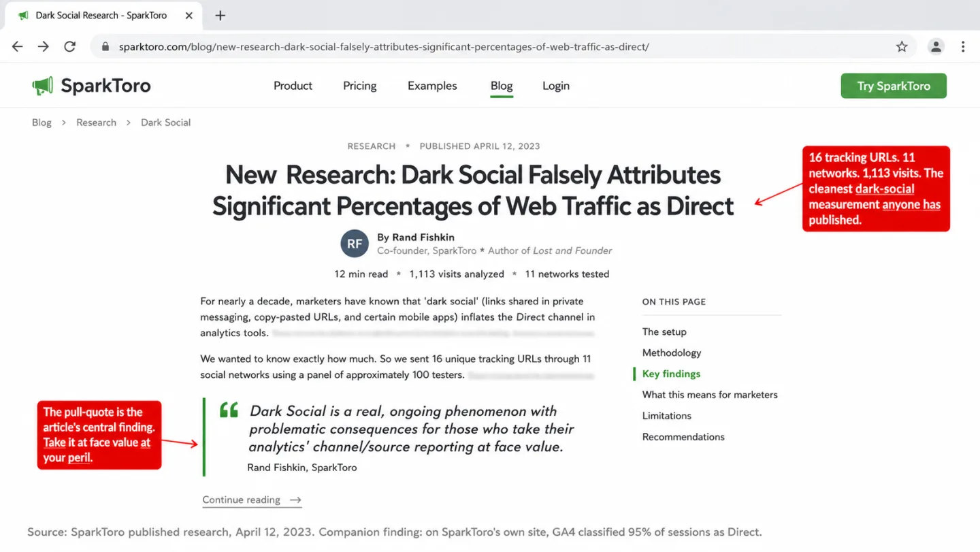
Task: Click the arrow beside Continue reading
Action: pos(295,500)
